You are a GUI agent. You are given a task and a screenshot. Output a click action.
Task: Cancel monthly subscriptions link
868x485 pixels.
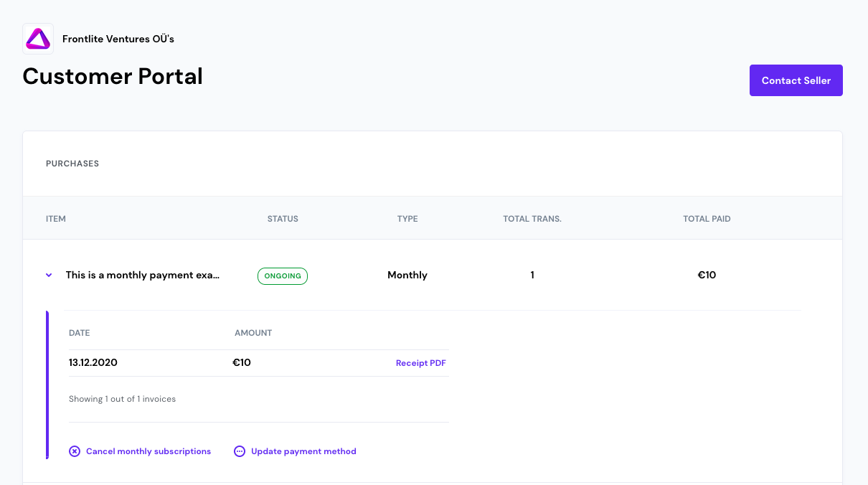point(148,451)
